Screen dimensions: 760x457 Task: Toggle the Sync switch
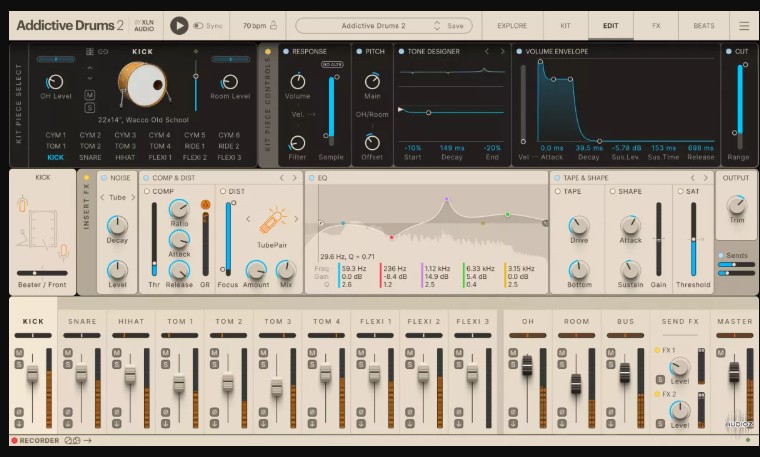(198, 26)
